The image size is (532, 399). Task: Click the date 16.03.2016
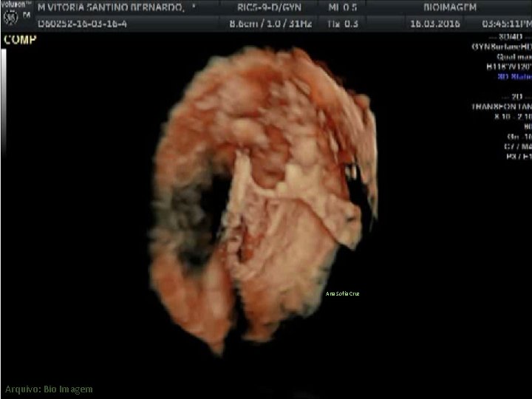coord(435,24)
